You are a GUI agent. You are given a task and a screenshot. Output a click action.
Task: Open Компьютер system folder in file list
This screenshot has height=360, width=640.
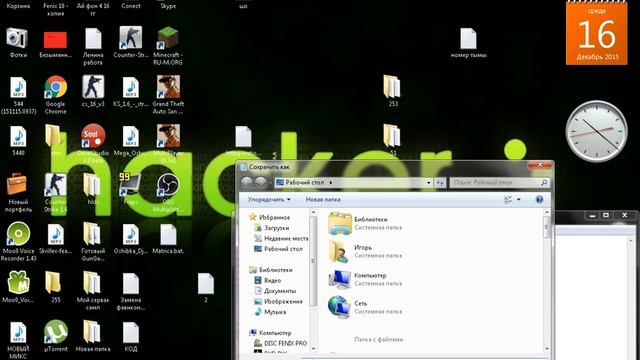365,279
